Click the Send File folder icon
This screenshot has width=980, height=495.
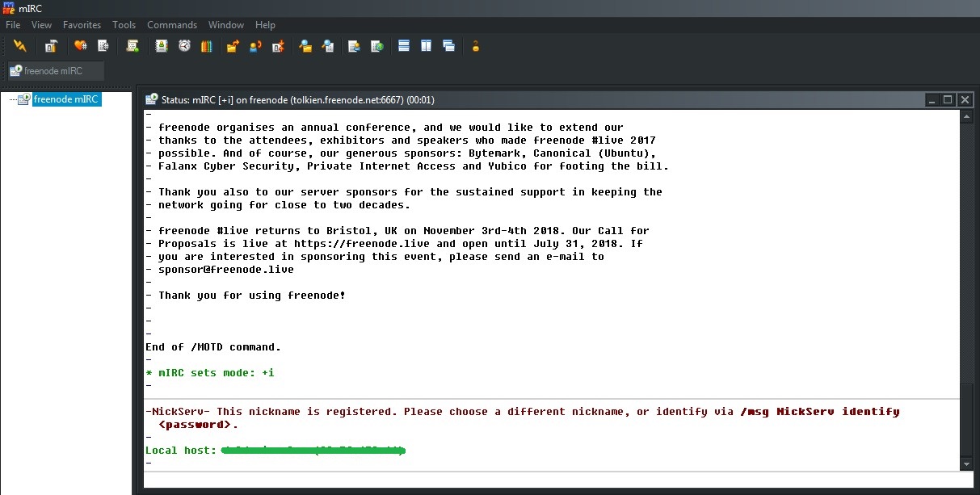coord(233,46)
